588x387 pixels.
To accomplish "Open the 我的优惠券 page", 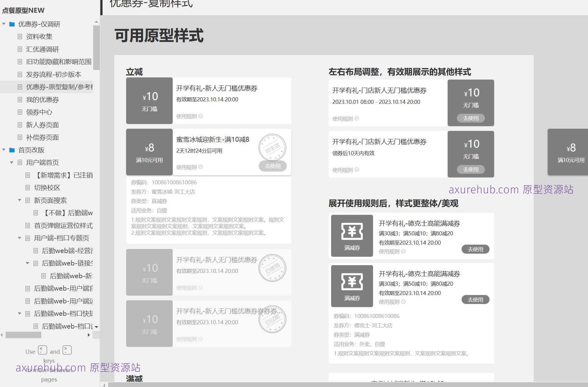I will (x=42, y=99).
